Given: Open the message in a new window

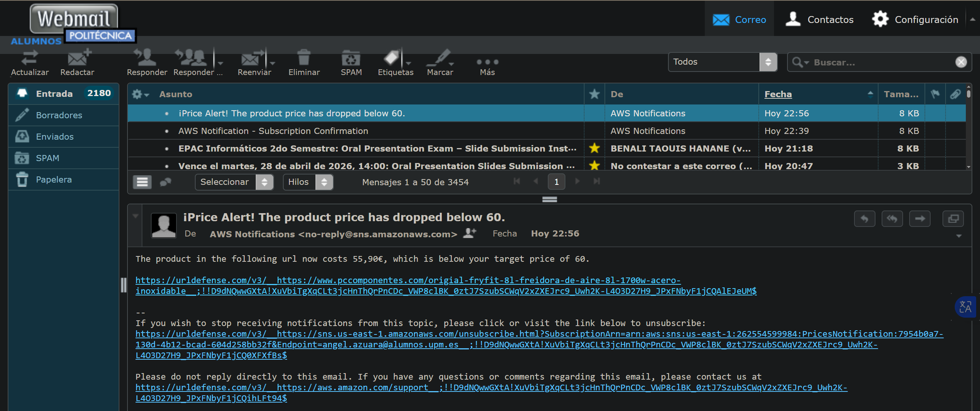Looking at the screenshot, I should tap(953, 219).
